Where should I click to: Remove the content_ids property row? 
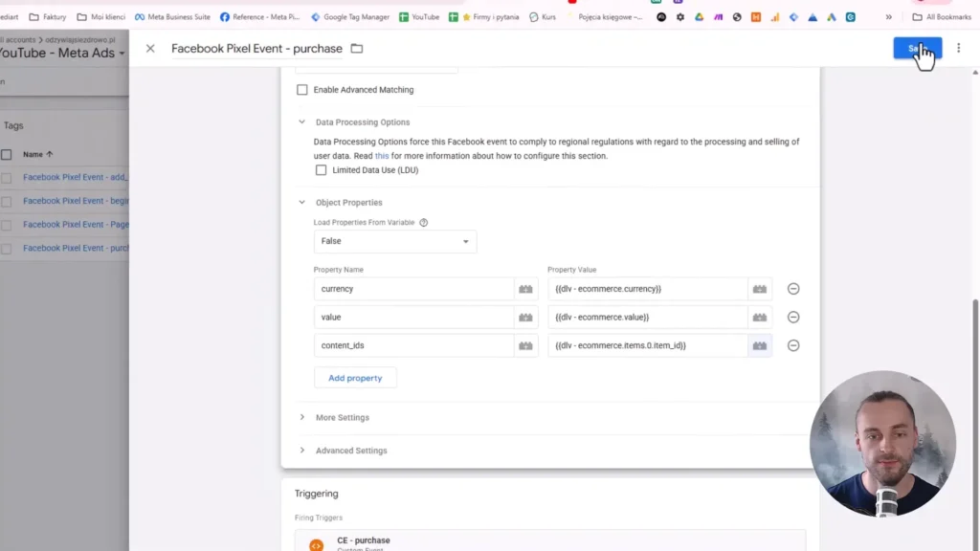(793, 345)
